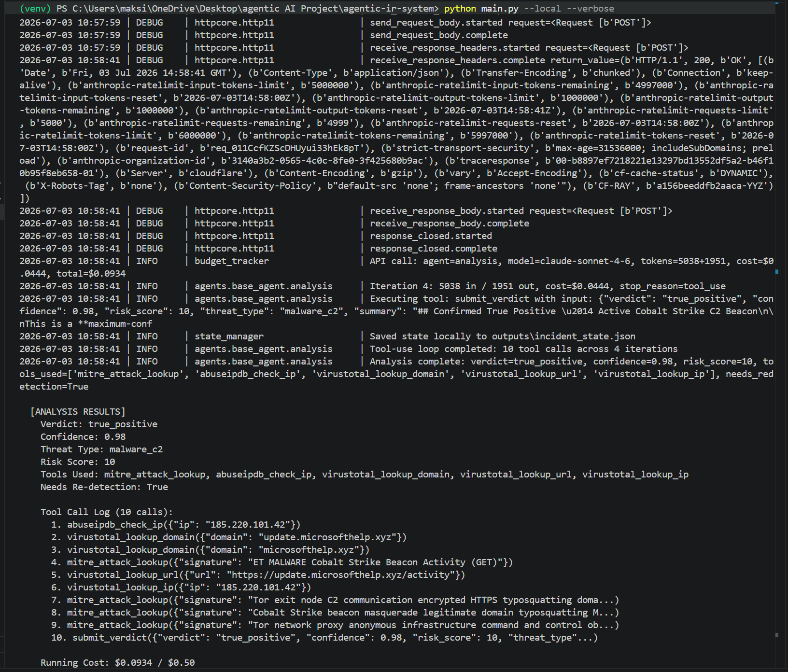Select tool call 4 'ET MALWARE Cobalt Strike' lookup
Viewport: 788px width, 672px height.
click(282, 562)
